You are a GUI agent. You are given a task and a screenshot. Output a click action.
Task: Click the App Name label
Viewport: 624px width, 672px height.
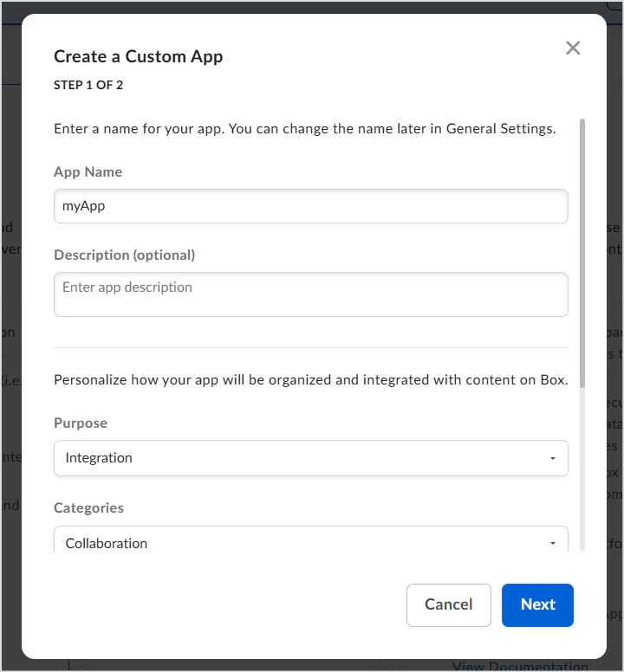(88, 171)
